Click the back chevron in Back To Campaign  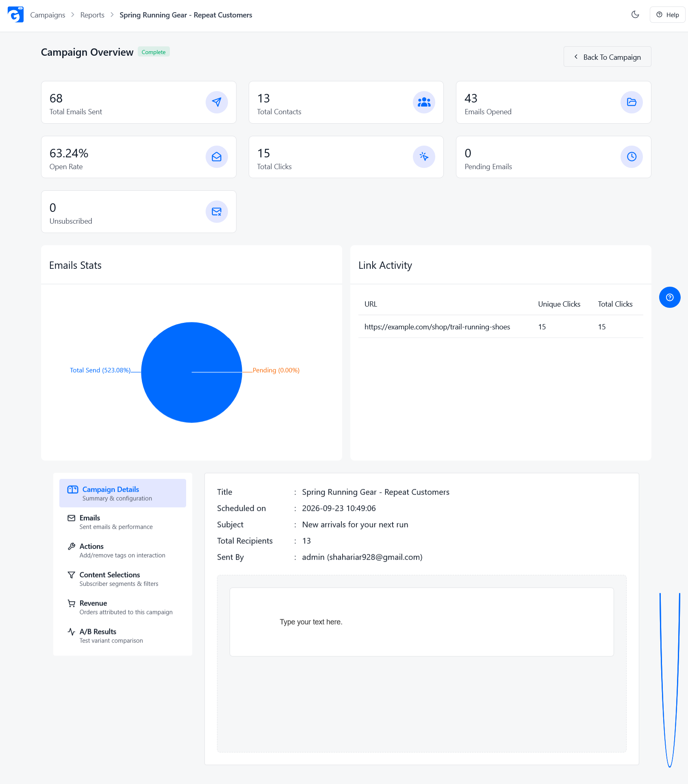[576, 57]
